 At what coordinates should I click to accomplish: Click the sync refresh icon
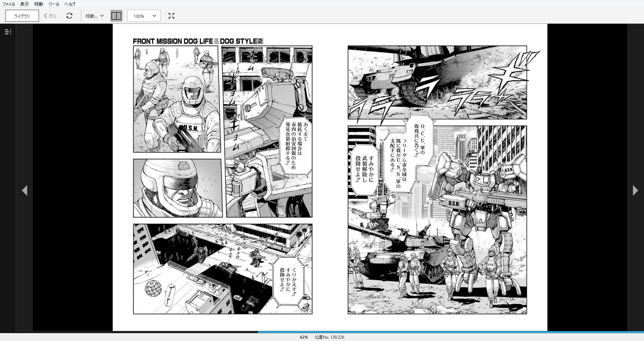pos(69,16)
